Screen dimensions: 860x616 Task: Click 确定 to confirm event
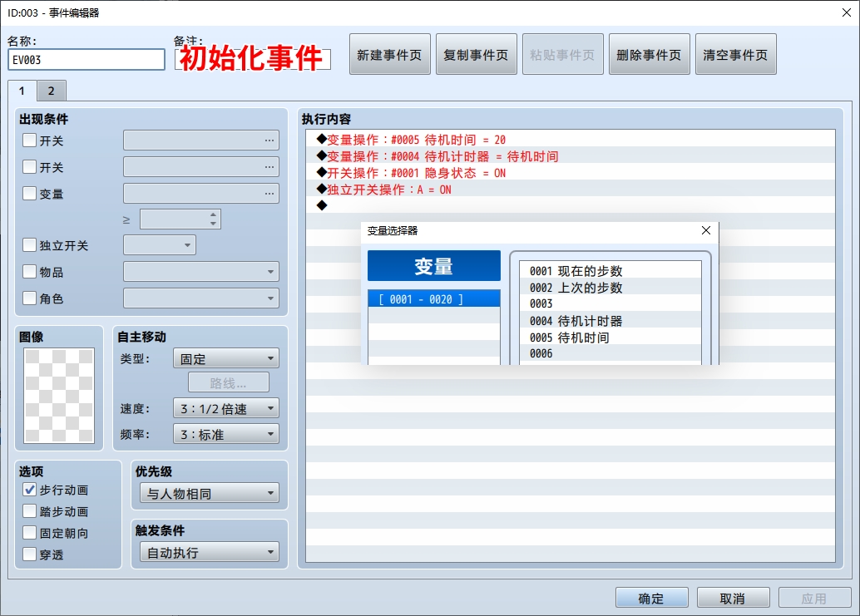[651, 598]
